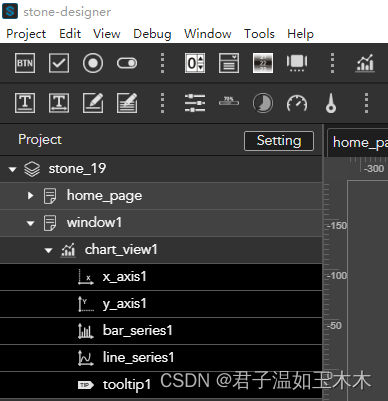Viewport: 388px width, 401px height.
Task: Select the Chart view widget tool
Action: [x=365, y=63]
